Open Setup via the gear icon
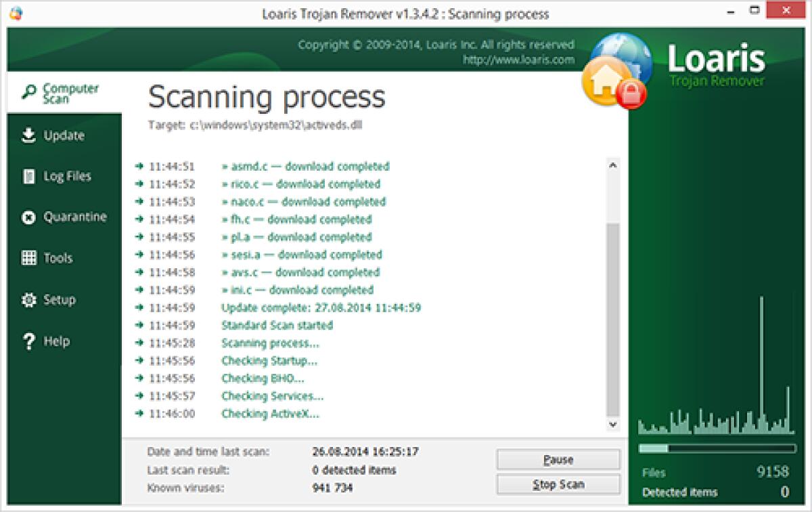 point(28,299)
